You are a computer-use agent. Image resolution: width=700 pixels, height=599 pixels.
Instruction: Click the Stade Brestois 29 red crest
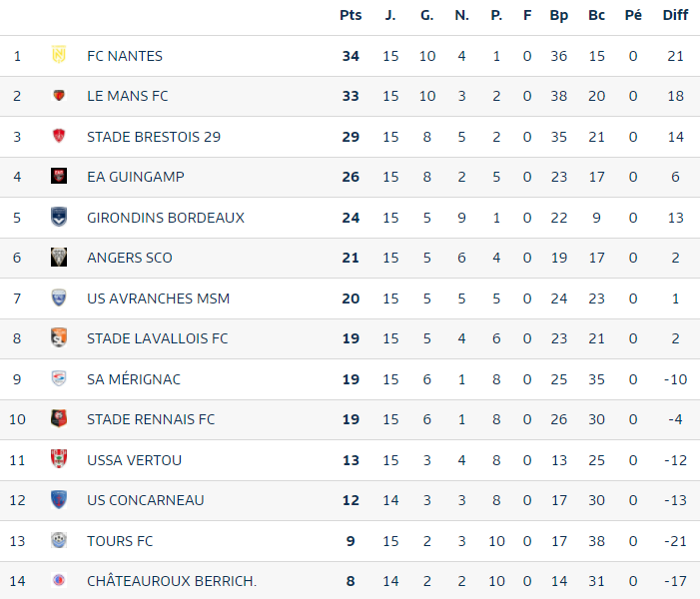pyautogui.click(x=59, y=136)
